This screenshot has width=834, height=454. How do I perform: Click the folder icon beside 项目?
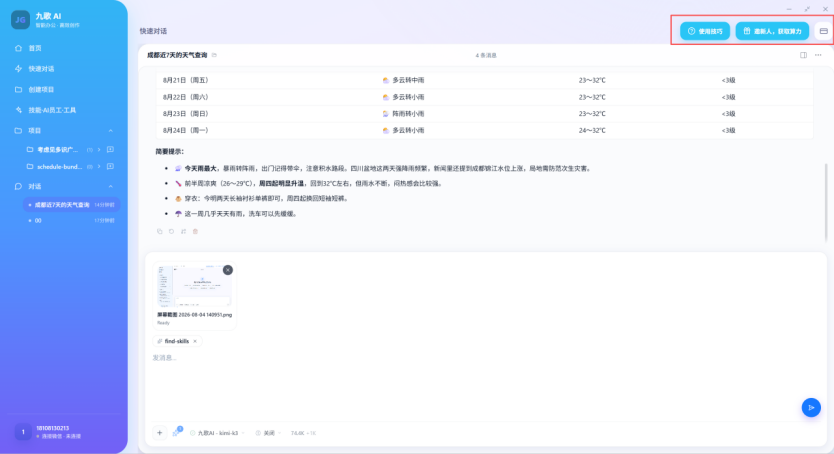tap(19, 131)
